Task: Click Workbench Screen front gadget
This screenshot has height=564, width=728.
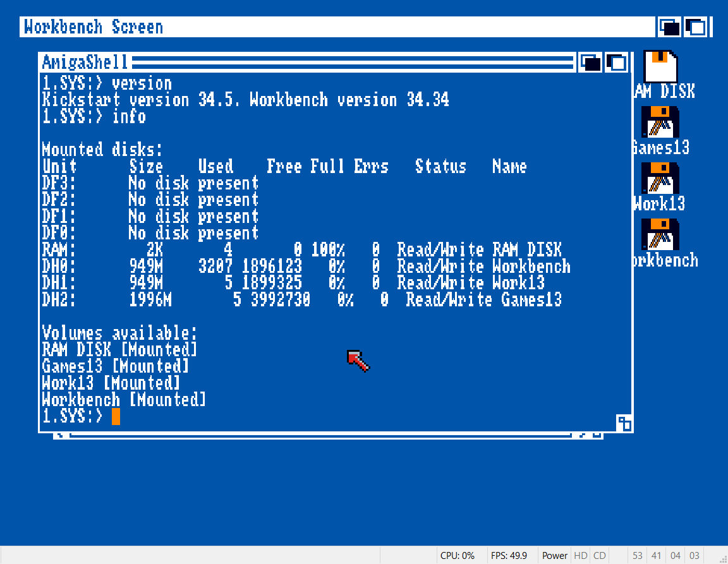Action: click(696, 27)
